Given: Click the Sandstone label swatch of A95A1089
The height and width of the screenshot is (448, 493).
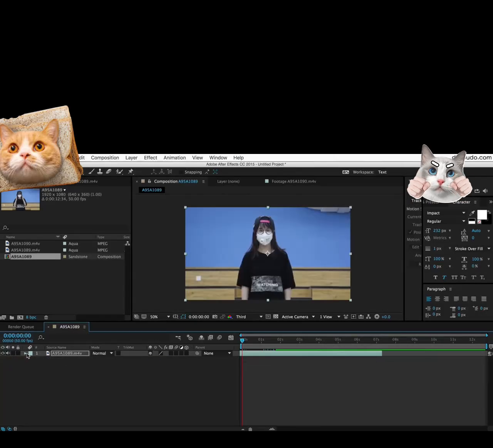Looking at the screenshot, I should (65, 257).
